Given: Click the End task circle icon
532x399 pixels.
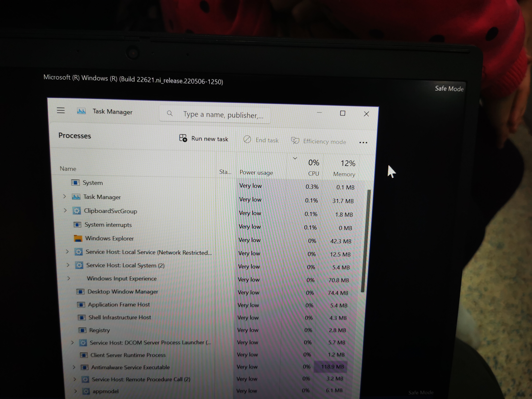Looking at the screenshot, I should [247, 139].
